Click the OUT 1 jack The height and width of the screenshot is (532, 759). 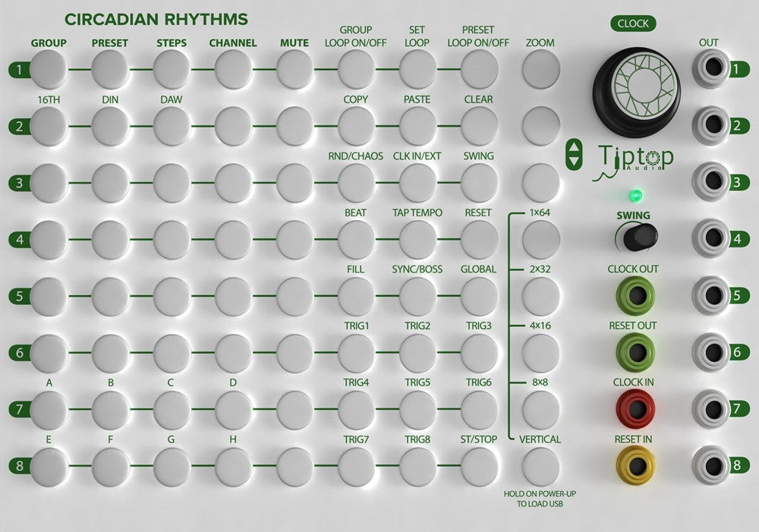pyautogui.click(x=710, y=68)
